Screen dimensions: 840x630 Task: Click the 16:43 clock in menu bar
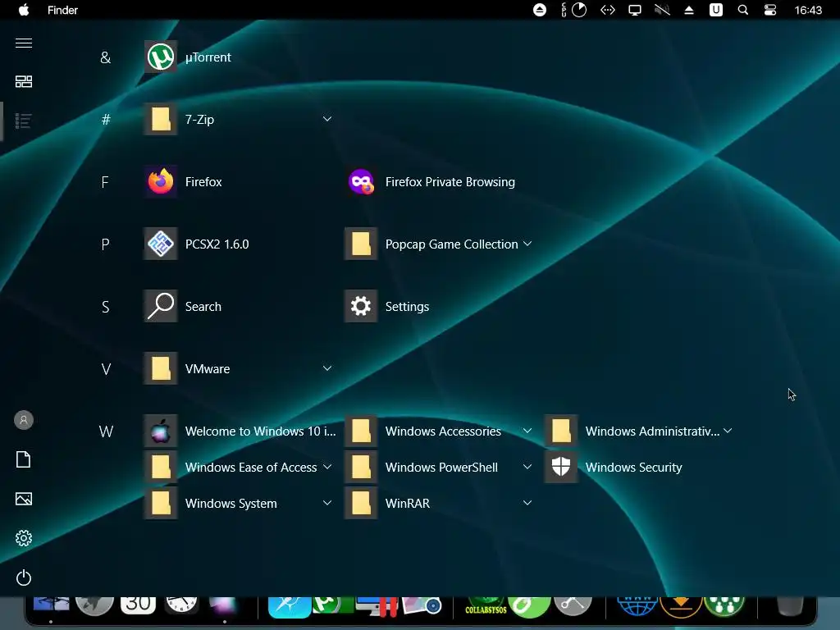[x=808, y=10]
